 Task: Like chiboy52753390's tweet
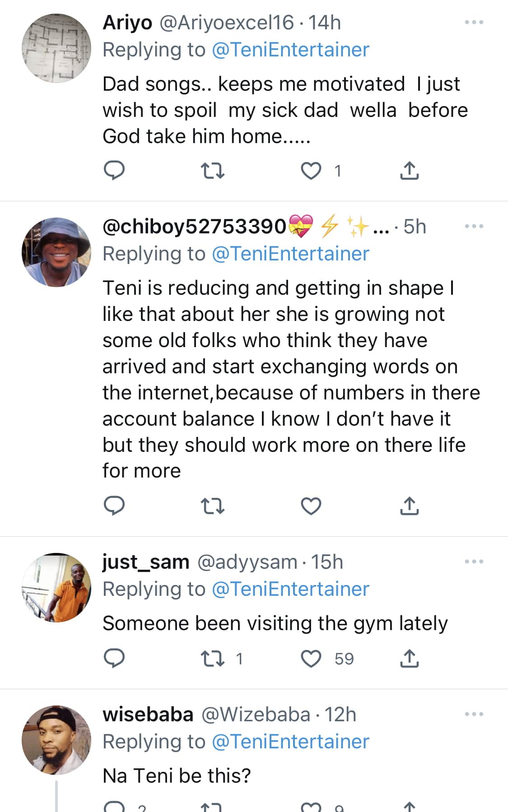pyautogui.click(x=311, y=506)
